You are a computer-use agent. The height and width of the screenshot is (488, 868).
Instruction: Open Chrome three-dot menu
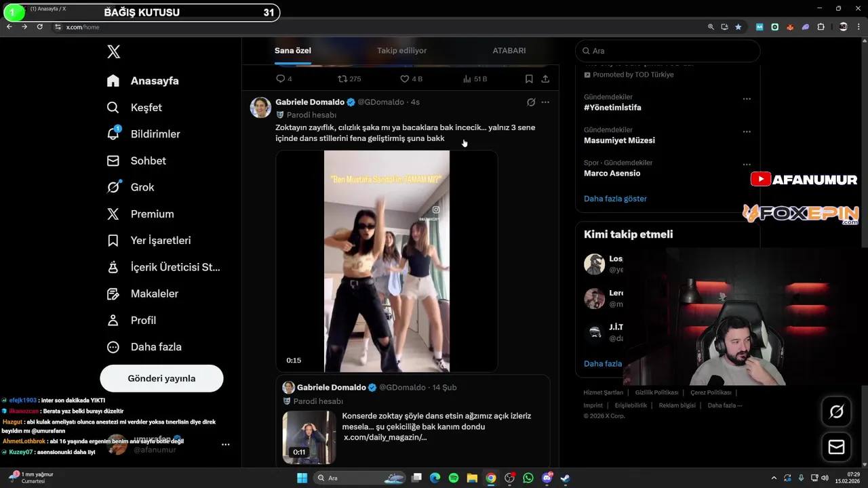860,27
